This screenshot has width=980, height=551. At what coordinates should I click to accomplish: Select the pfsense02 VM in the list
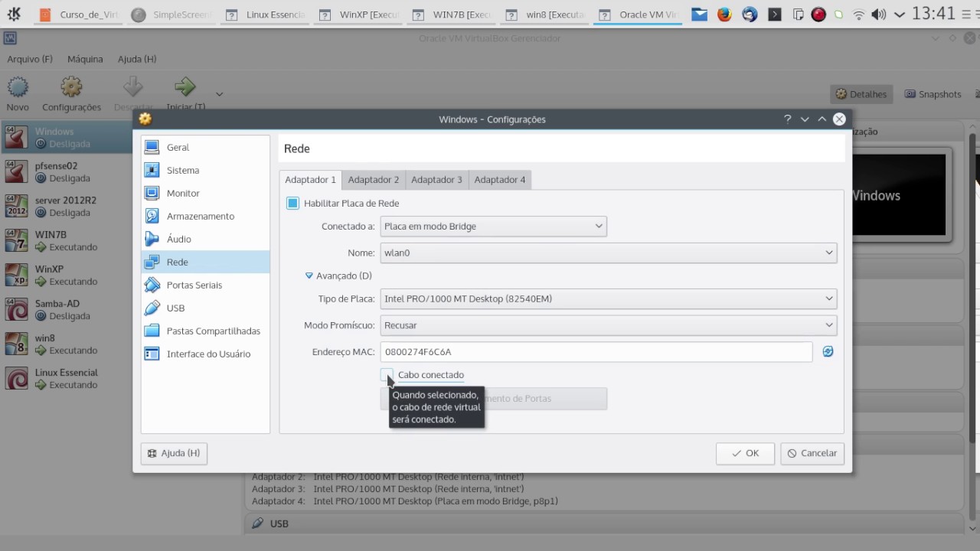click(x=67, y=171)
